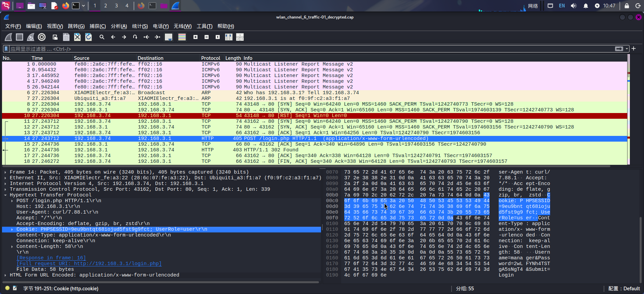Image resolution: width=644 pixels, height=294 pixels.
Task: Go to the previous packet in history
Action: click(x=113, y=37)
